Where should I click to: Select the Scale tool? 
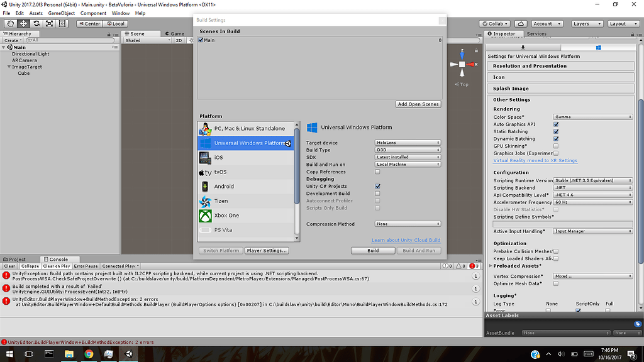click(x=49, y=23)
